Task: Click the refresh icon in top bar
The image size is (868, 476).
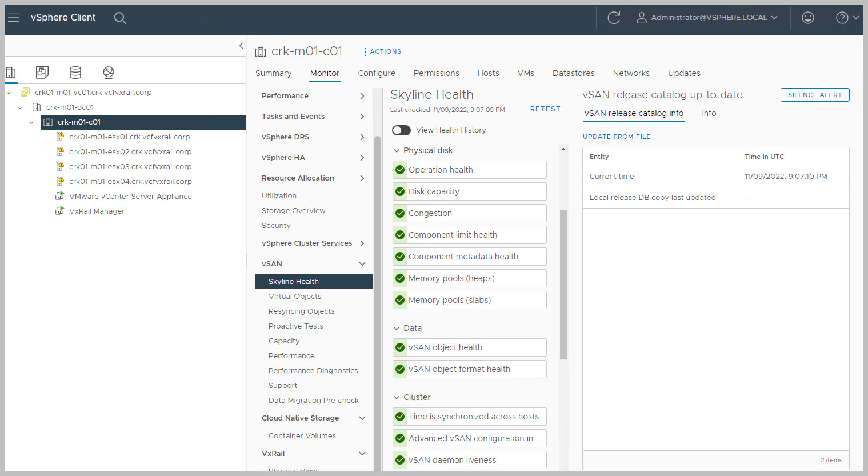Action: point(614,18)
